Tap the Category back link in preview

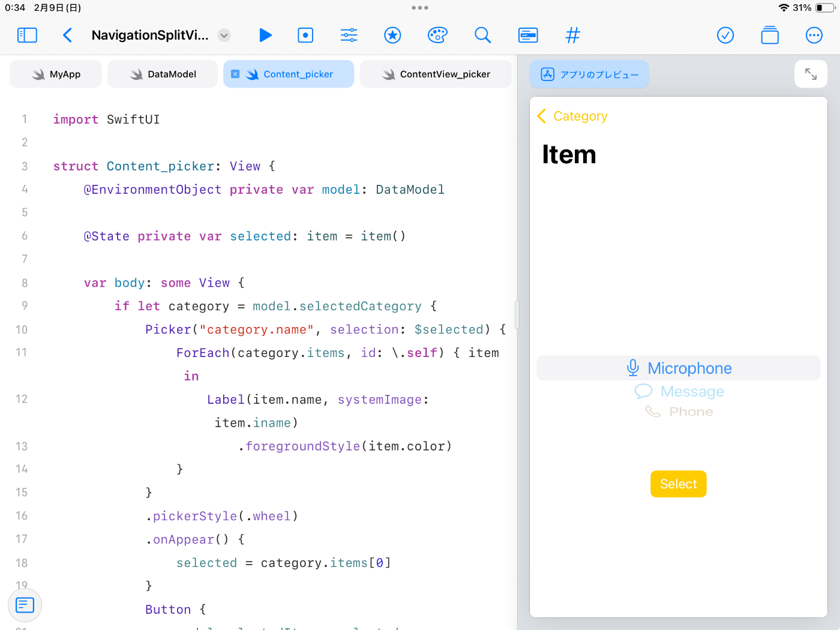pyautogui.click(x=572, y=116)
